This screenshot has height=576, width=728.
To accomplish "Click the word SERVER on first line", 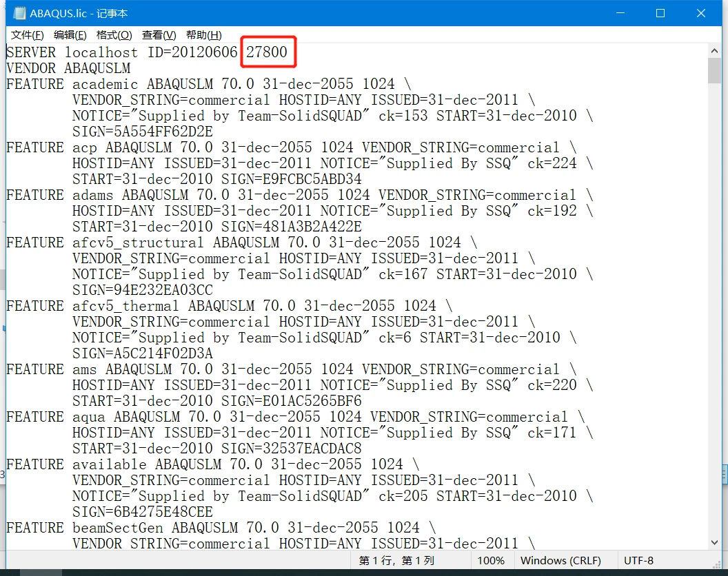I will click(31, 52).
